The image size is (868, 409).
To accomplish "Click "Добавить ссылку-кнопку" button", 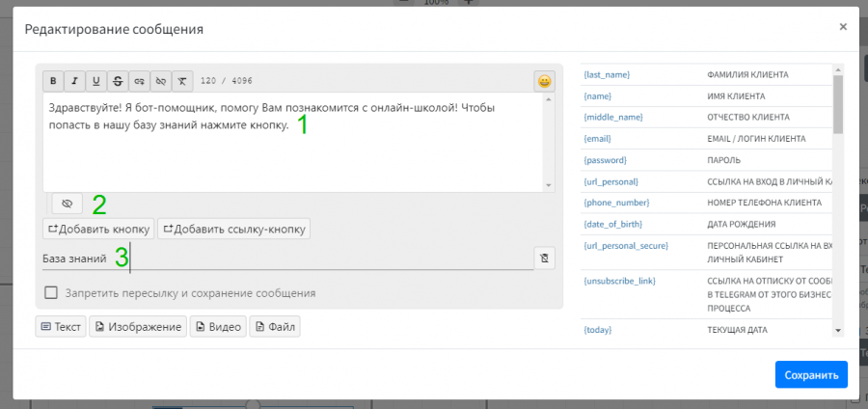I will pos(233,229).
